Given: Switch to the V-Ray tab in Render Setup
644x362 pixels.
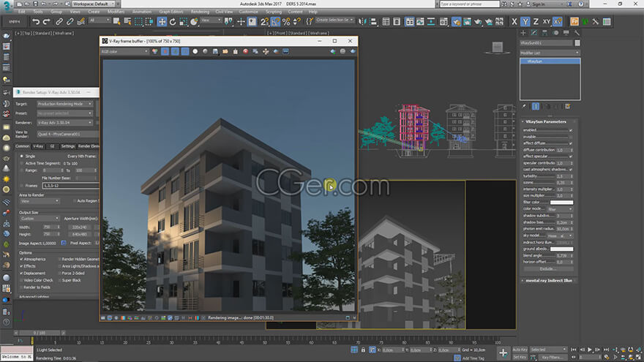Looking at the screenshot, I should (x=38, y=146).
